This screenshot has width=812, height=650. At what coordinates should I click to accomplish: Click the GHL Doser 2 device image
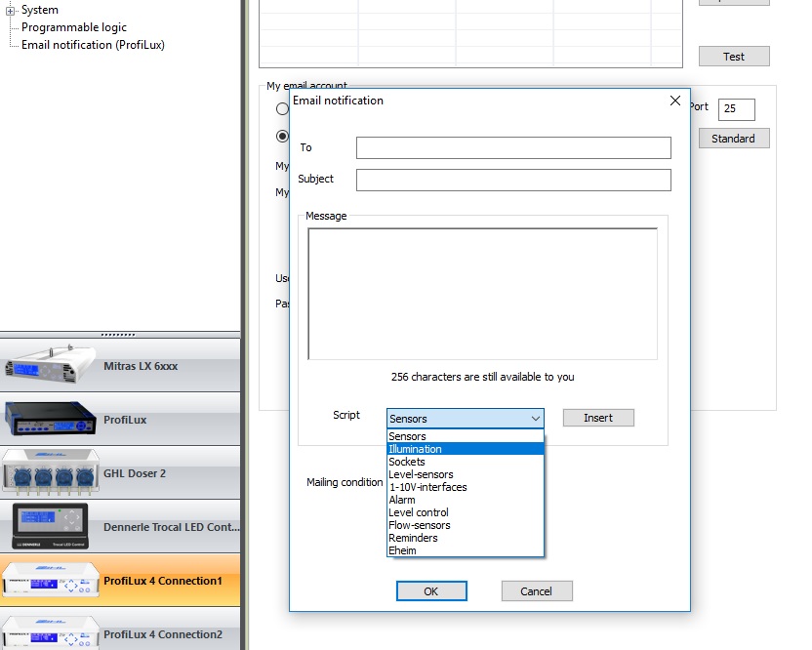(x=50, y=471)
